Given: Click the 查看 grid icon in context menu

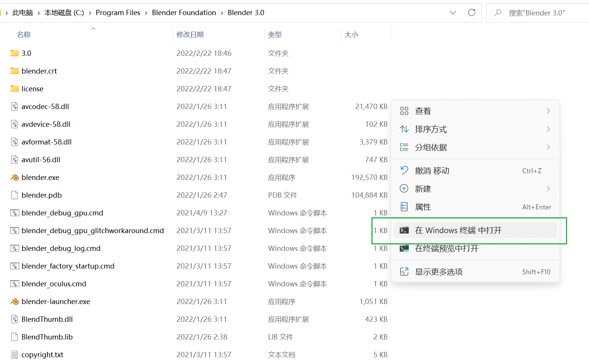Looking at the screenshot, I should (404, 111).
